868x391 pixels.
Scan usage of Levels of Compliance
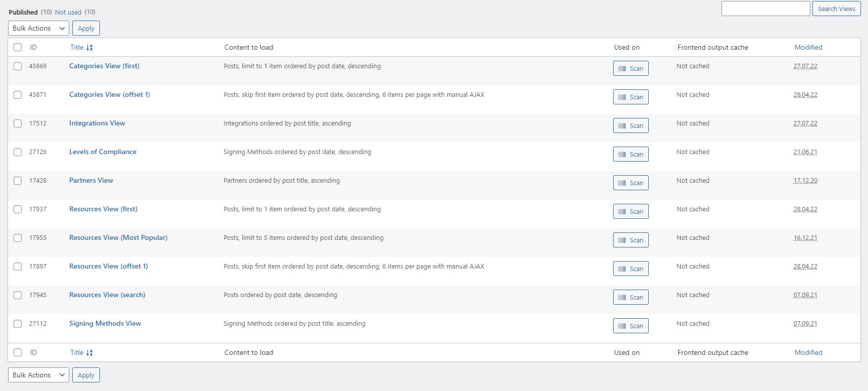631,154
